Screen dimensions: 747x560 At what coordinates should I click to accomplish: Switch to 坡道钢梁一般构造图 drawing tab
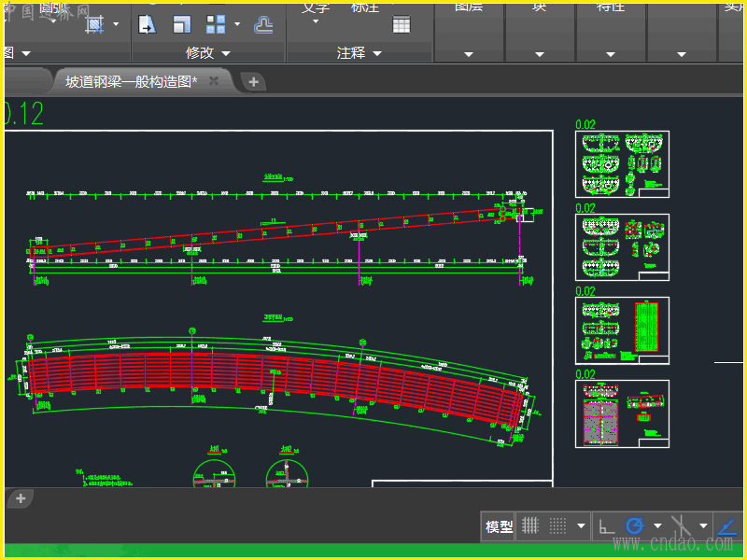[131, 81]
